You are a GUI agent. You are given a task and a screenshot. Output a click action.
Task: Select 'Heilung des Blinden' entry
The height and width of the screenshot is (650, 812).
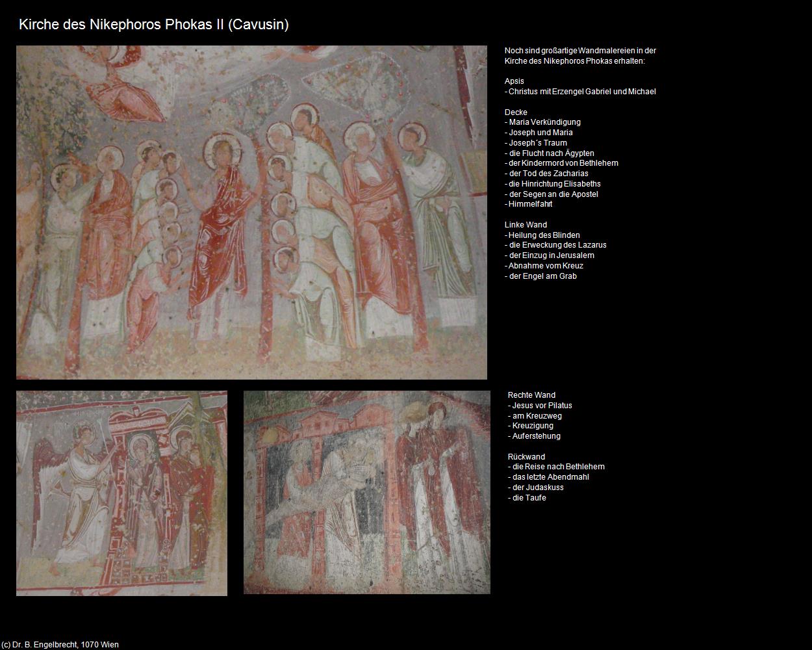coord(542,235)
